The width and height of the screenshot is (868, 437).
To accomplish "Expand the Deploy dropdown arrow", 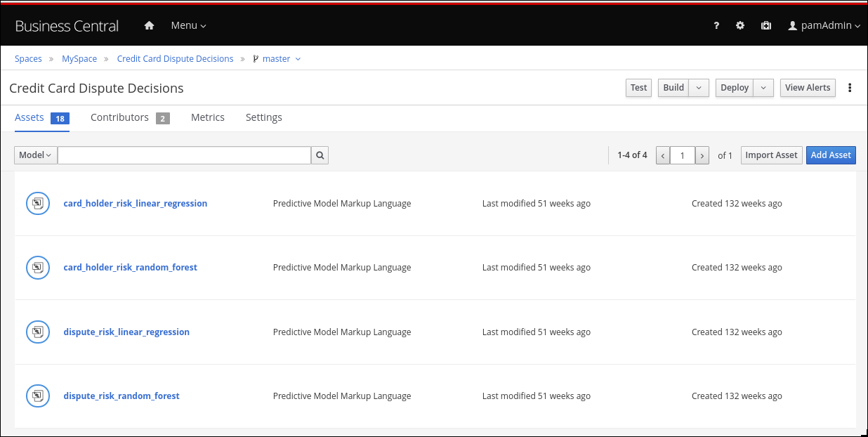I will [x=764, y=88].
